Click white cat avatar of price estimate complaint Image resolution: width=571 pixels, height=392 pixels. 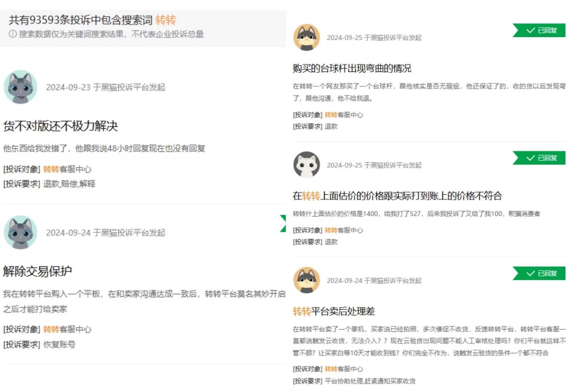[x=306, y=165]
